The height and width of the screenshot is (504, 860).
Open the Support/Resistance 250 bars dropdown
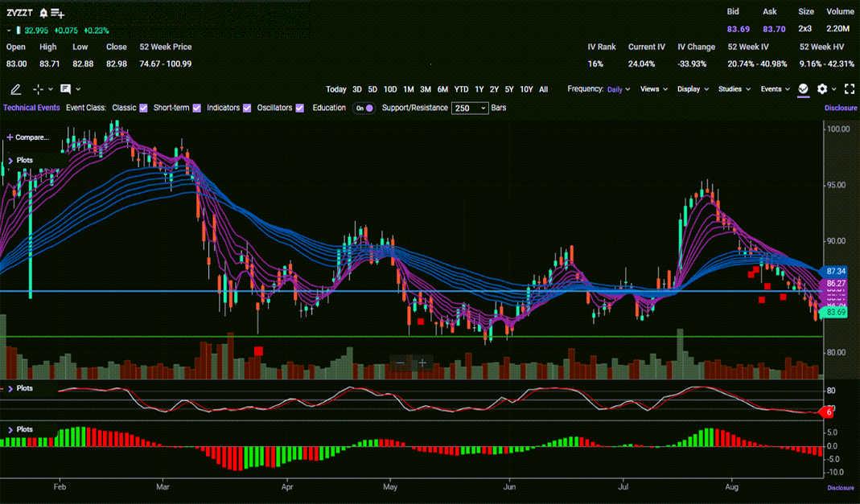tap(470, 108)
